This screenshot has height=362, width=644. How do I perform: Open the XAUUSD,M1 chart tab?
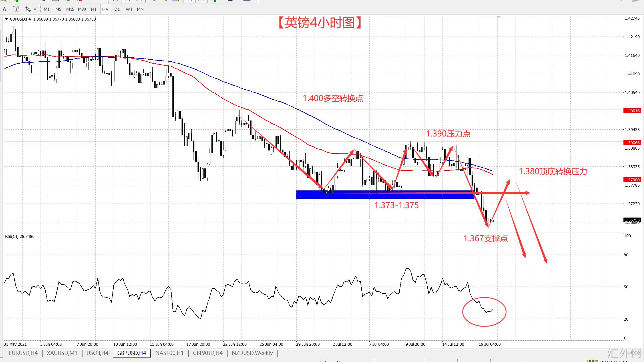62,353
